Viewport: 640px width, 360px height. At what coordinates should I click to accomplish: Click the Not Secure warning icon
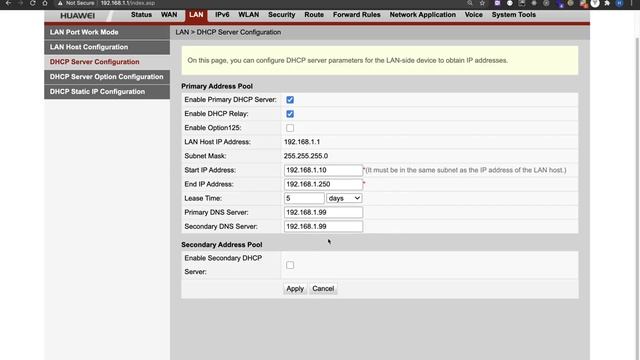pyautogui.click(x=60, y=3)
